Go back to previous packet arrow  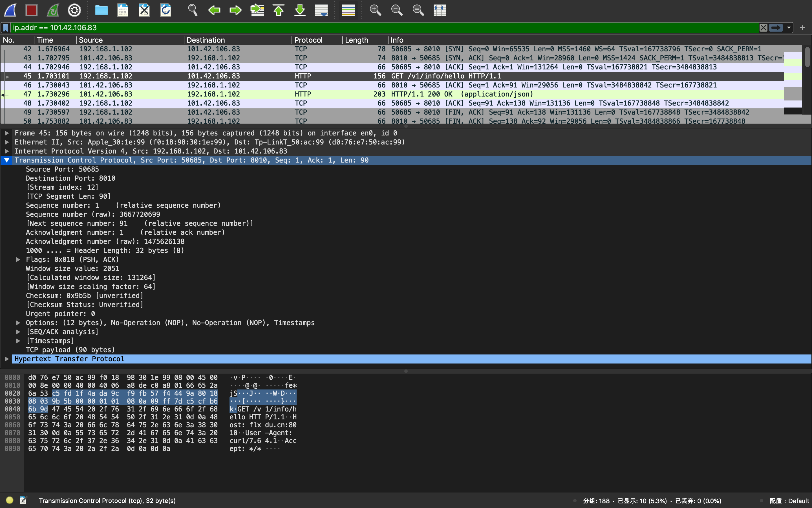tap(214, 10)
